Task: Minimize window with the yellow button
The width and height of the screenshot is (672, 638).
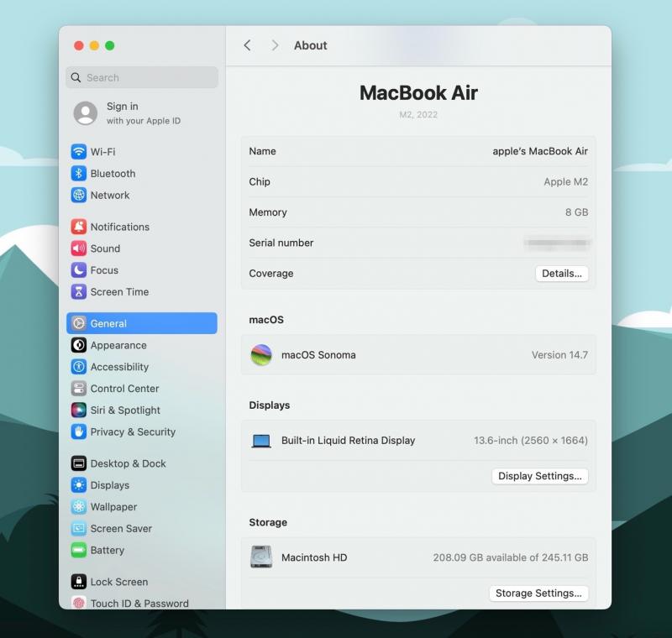Action: pos(94,45)
